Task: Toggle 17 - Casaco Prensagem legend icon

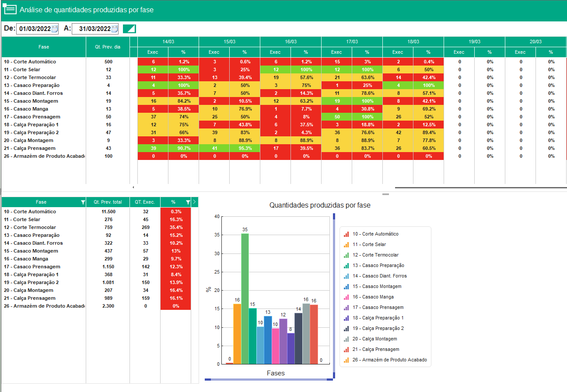Action: [346, 308]
